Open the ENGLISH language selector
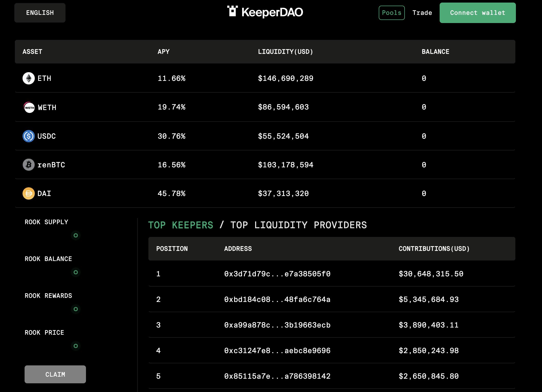The image size is (542, 392). click(40, 13)
